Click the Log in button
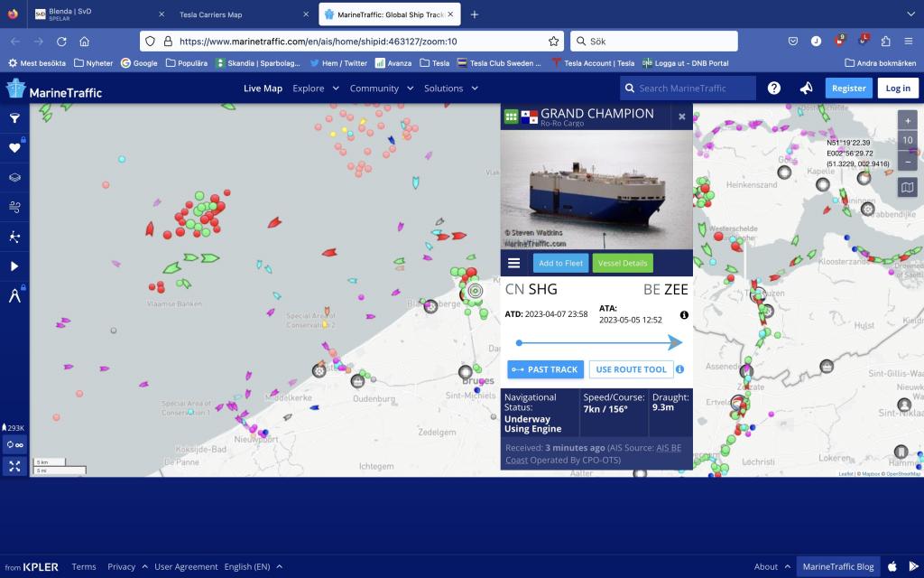 (x=898, y=88)
